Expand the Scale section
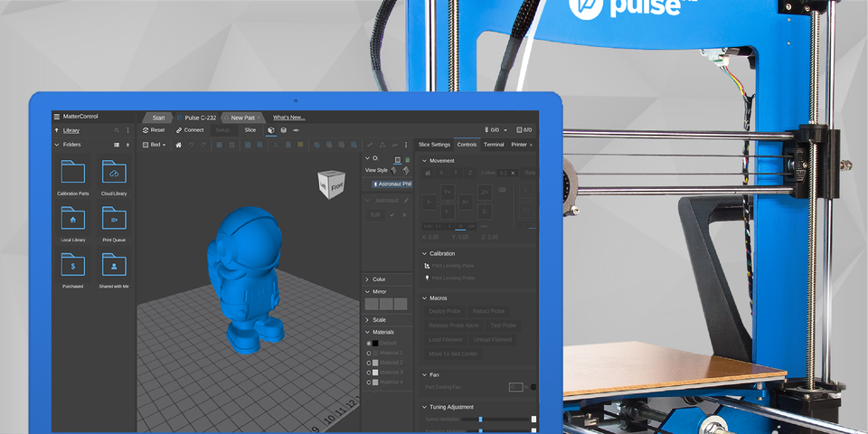868x434 pixels. [x=367, y=320]
